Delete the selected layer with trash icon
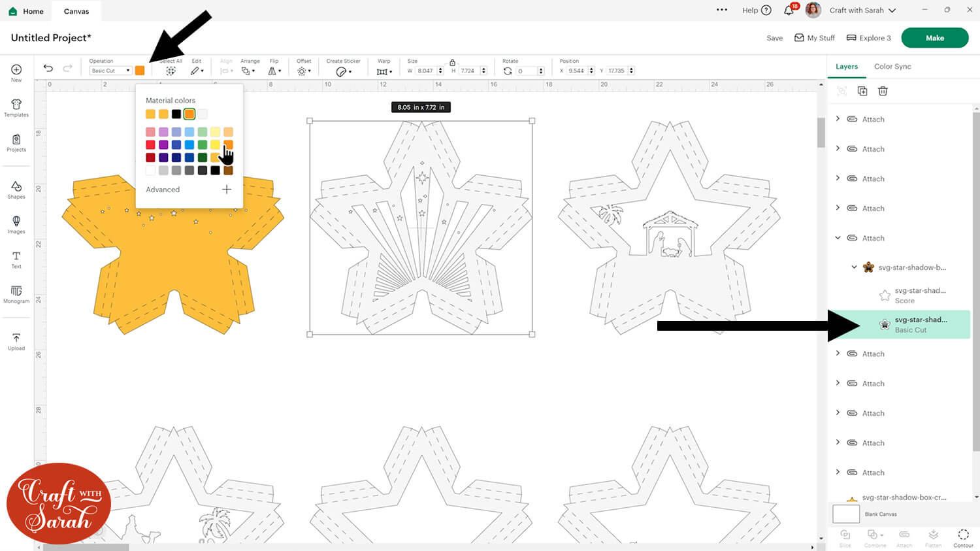 coord(883,91)
